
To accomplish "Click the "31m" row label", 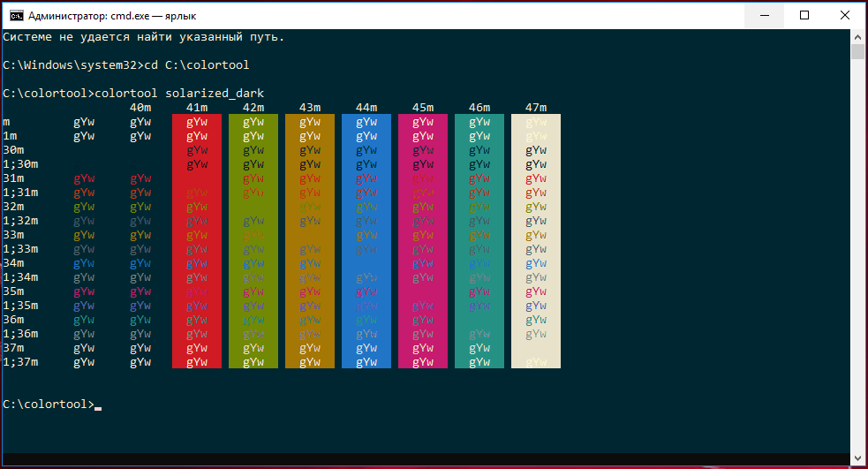I will coord(13,178).
